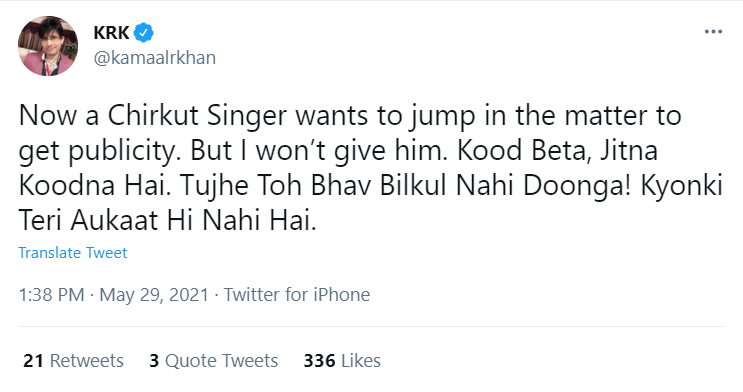Click the words Chirkut Singer in tweet
The width and height of the screenshot is (743, 392).
[x=197, y=116]
